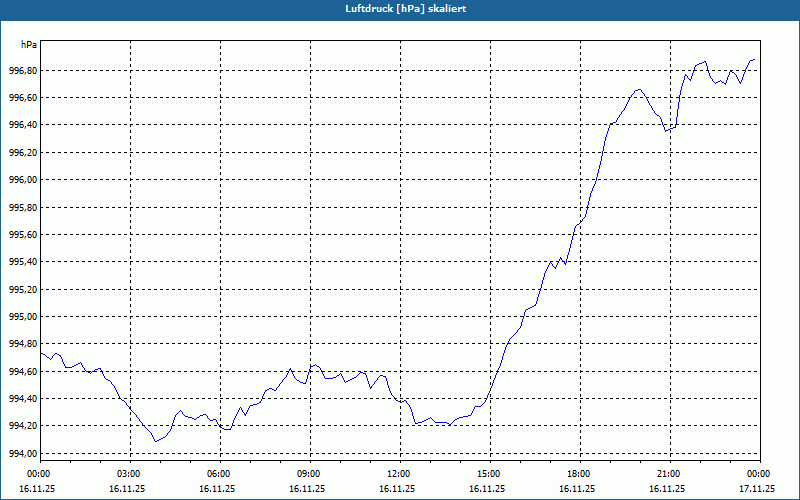Viewport: 800px width, 500px height.
Task: Select the hPa unit label
Action: click(x=29, y=45)
